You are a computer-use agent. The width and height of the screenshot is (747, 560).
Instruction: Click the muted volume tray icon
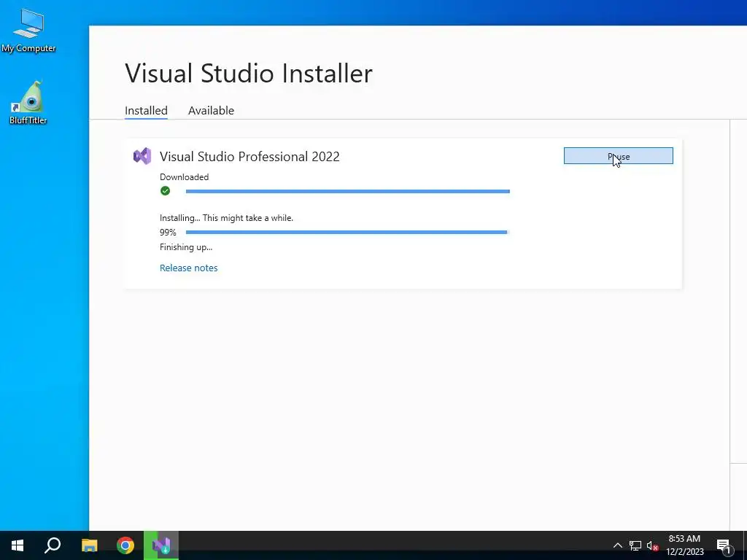click(652, 545)
